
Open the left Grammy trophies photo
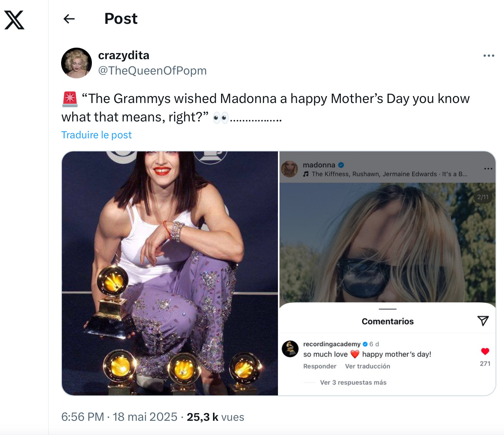pyautogui.click(x=170, y=273)
